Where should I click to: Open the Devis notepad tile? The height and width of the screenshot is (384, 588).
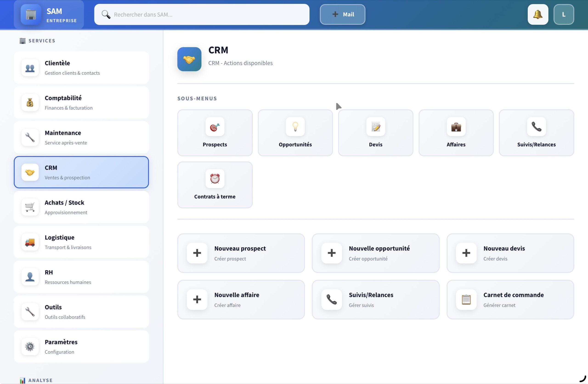click(375, 133)
